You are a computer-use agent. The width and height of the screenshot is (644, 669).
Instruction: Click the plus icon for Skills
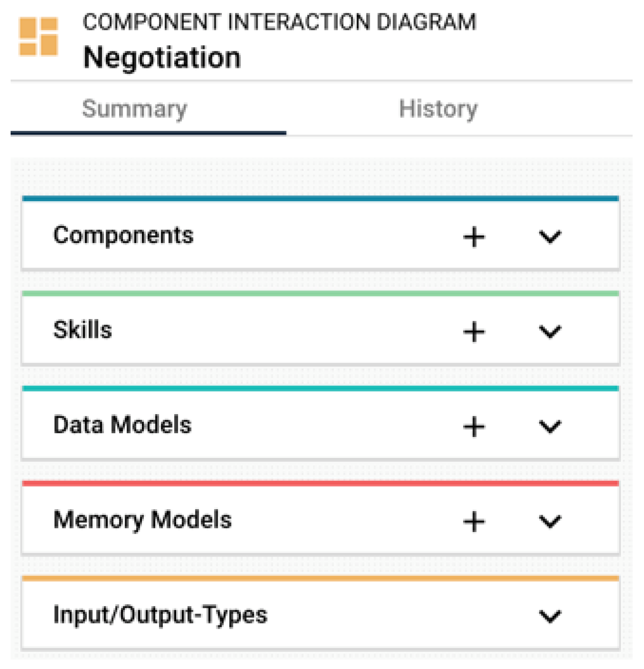pyautogui.click(x=474, y=331)
